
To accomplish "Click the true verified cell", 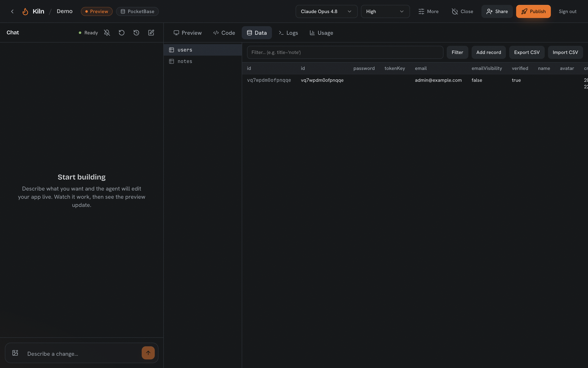I will coord(516,80).
